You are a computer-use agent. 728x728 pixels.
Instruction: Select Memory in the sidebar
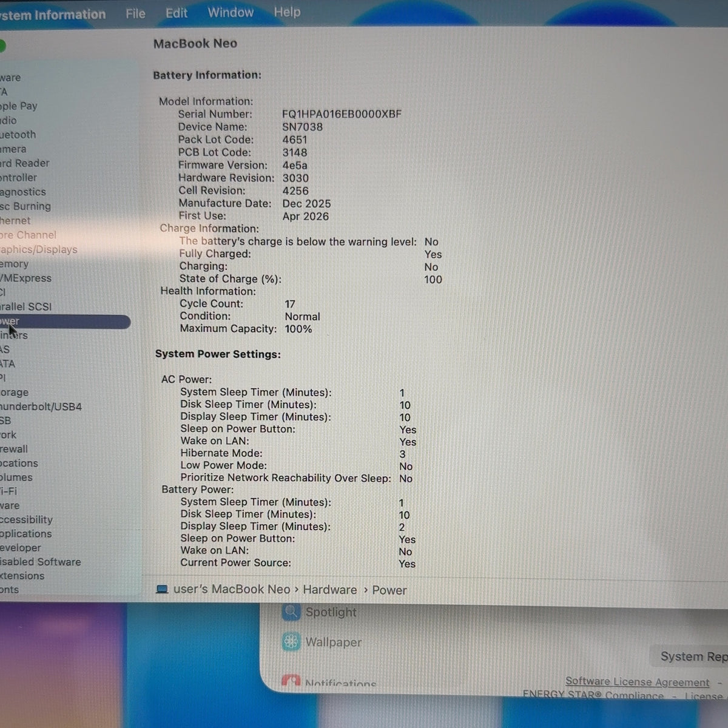15,264
